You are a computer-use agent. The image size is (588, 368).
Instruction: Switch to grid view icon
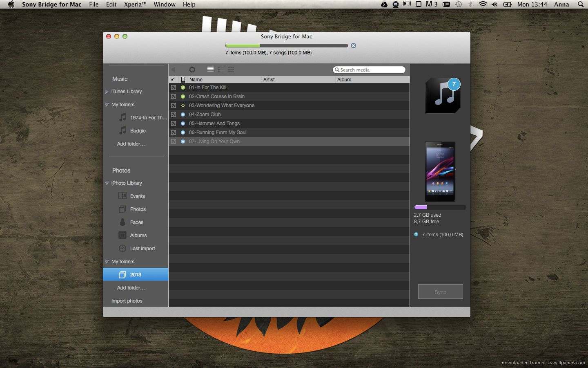(231, 70)
